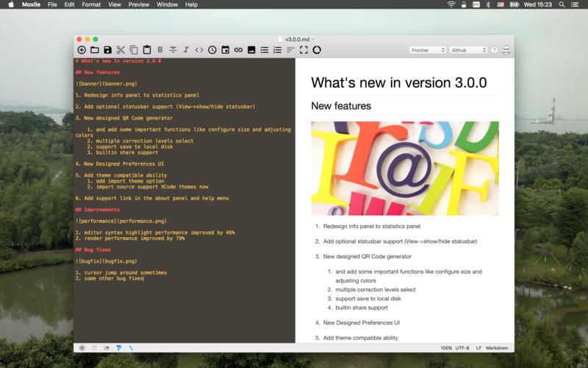Insert a hyperlink using the link icon
The width and height of the screenshot is (588, 368).
click(238, 50)
